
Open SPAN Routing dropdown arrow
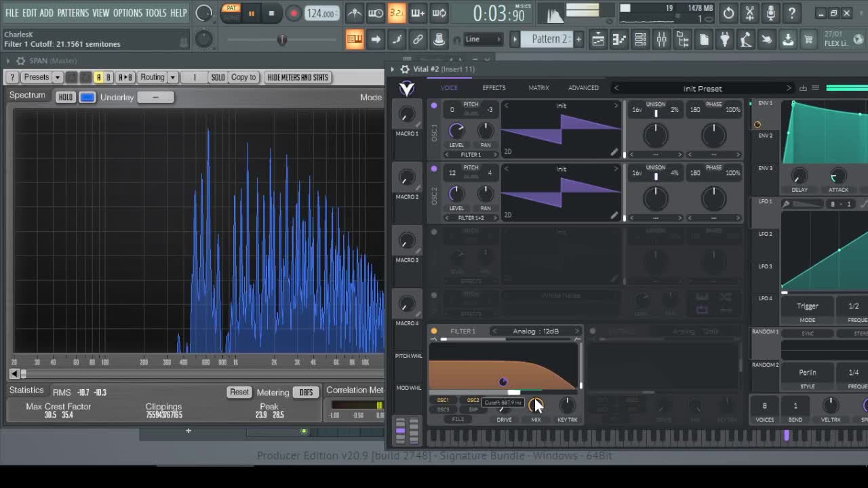[173, 77]
